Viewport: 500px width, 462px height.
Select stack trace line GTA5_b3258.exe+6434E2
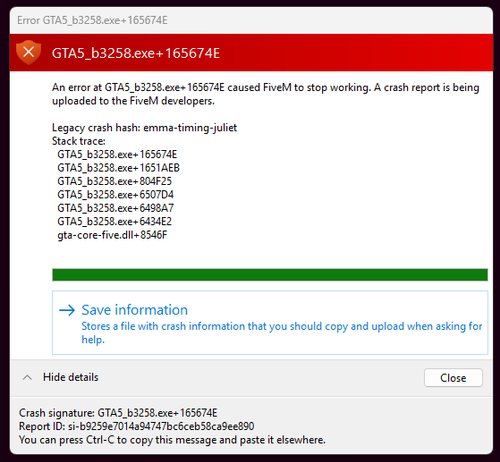(114, 221)
